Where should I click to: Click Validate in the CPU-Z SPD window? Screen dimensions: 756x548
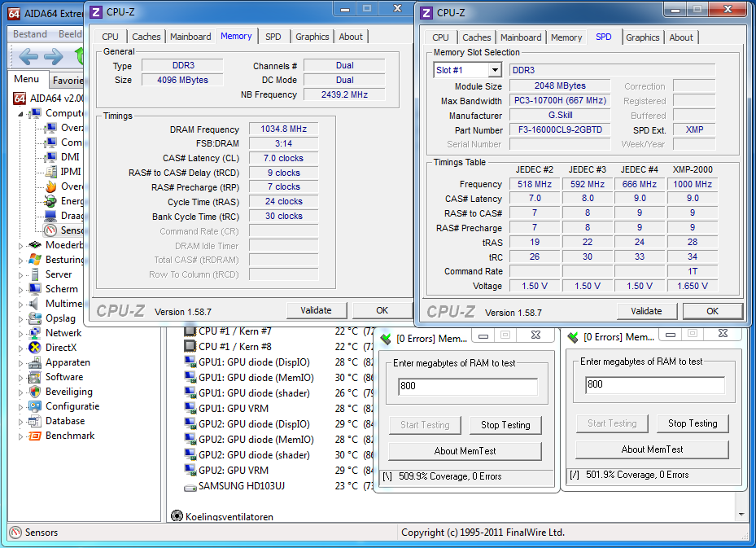646,311
